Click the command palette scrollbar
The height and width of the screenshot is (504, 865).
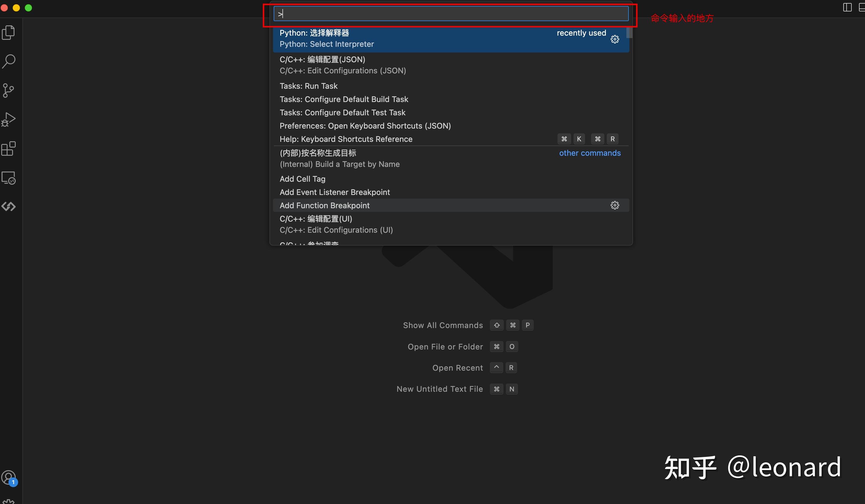tap(629, 33)
